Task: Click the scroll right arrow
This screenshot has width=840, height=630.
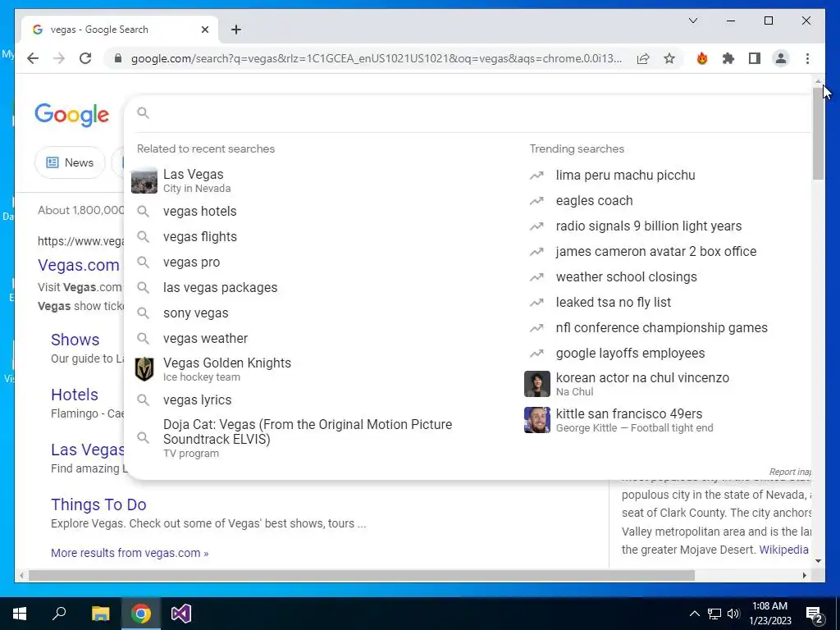Action: pyautogui.click(x=804, y=575)
